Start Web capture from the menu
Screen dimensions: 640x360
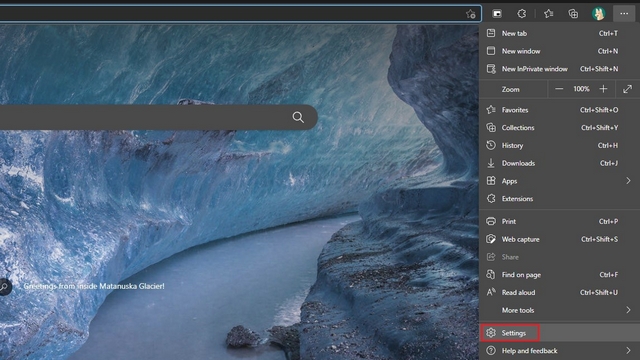coord(559,239)
